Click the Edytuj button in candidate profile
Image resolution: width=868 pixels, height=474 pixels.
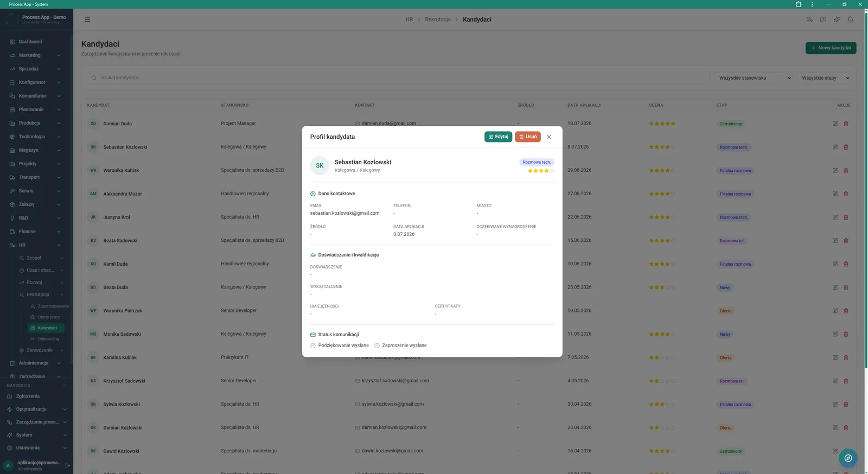tap(498, 137)
